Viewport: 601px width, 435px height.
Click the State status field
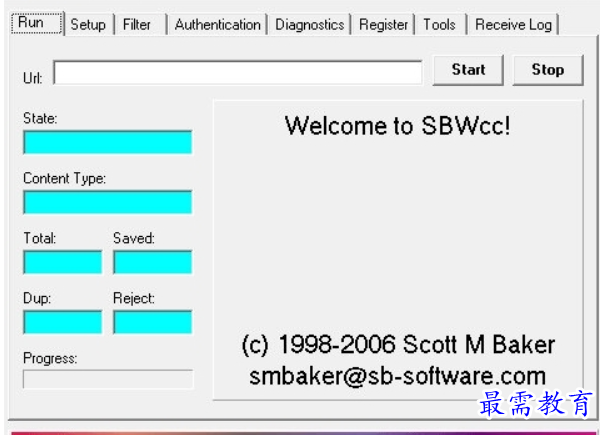coord(108,142)
